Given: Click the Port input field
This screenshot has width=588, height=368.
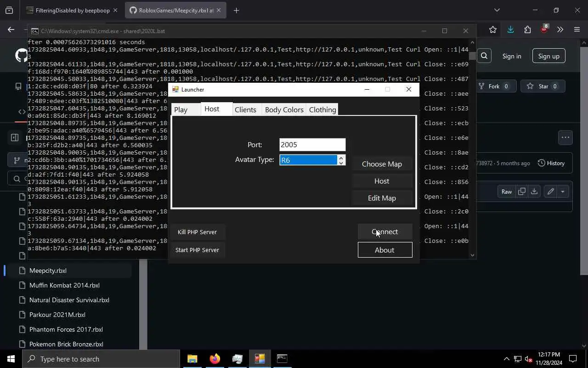Looking at the screenshot, I should click(312, 144).
